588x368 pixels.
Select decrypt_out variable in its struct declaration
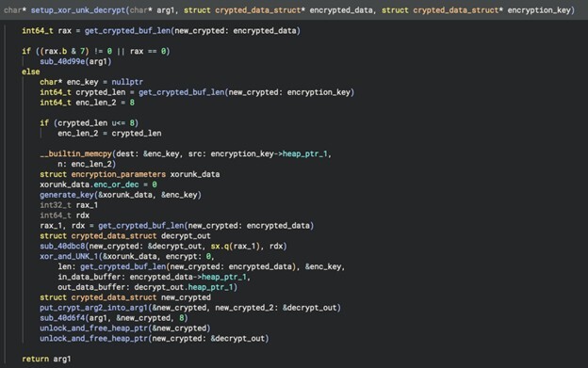[x=186, y=236]
